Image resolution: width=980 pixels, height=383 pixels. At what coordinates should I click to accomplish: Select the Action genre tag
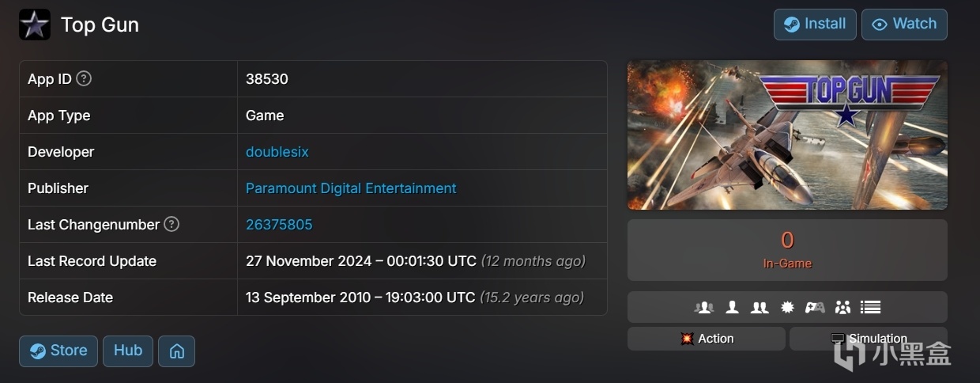tap(707, 339)
